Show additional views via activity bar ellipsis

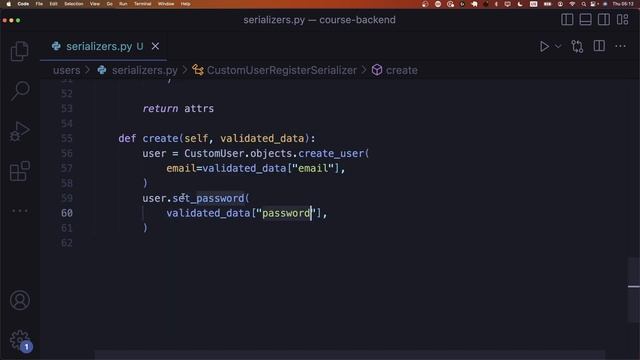tap(20, 211)
